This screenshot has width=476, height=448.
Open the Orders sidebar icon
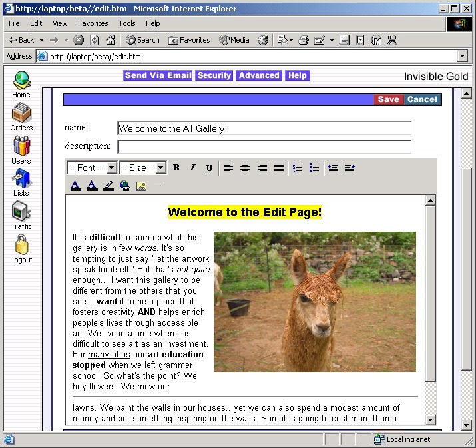click(21, 112)
